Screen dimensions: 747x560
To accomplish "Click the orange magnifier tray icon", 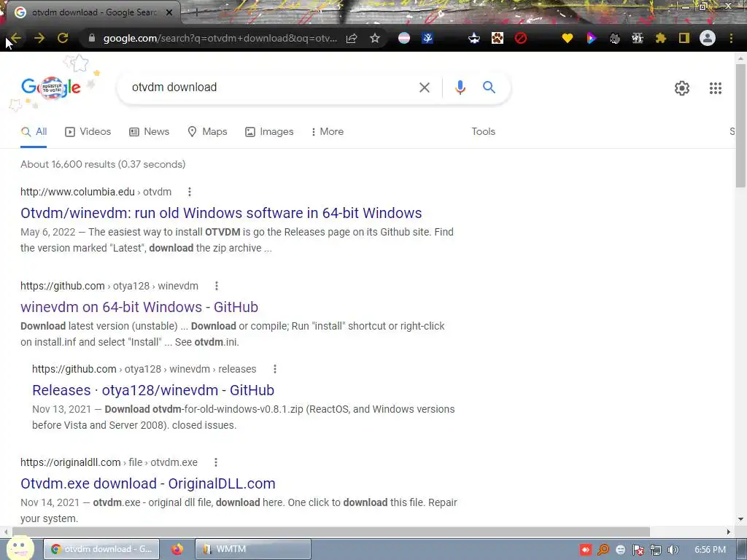I will click(x=603, y=550).
